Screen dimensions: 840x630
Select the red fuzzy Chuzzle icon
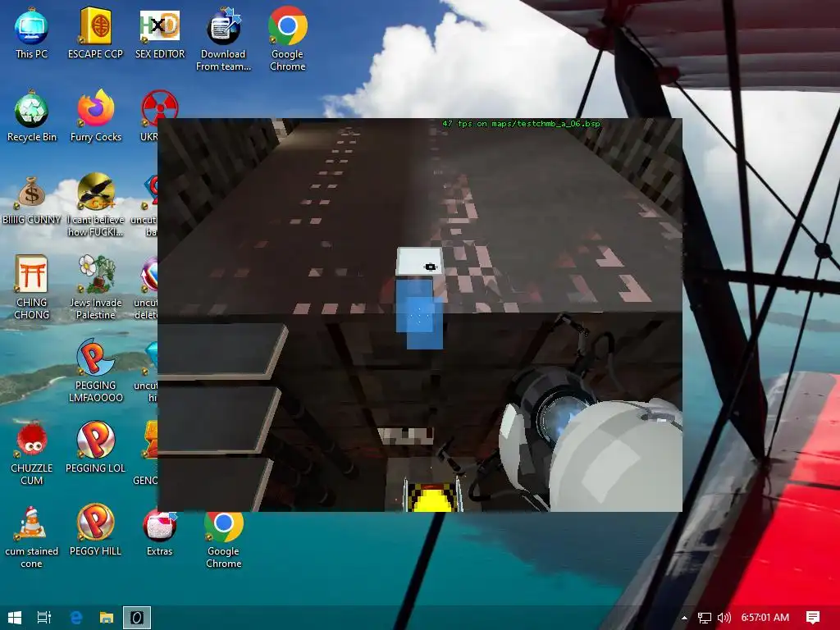(32, 453)
